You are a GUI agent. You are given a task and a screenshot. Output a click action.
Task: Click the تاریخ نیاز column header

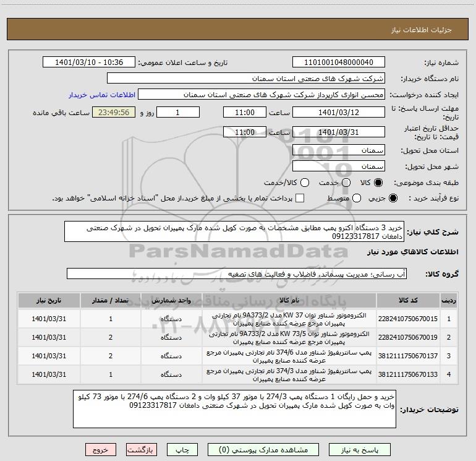49,300
